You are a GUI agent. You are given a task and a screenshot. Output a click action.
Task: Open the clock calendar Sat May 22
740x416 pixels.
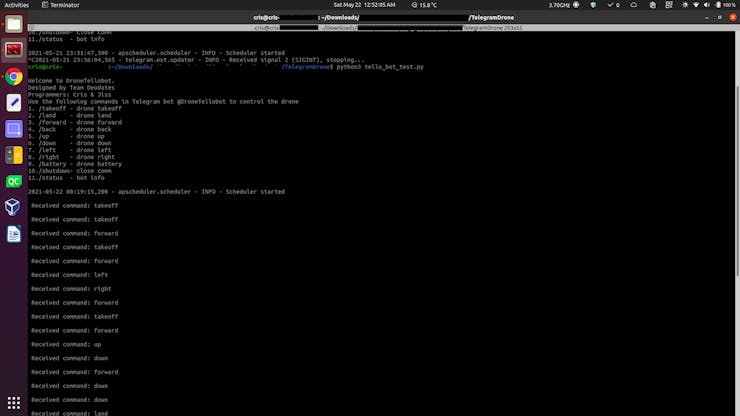364,5
